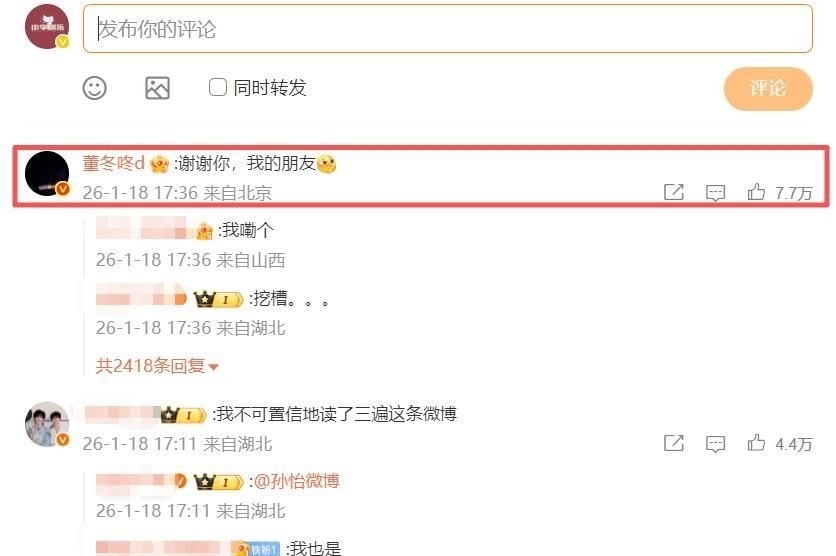This screenshot has width=836, height=556.
Task: View 董冬咚d's avatar picture
Action: (x=47, y=173)
